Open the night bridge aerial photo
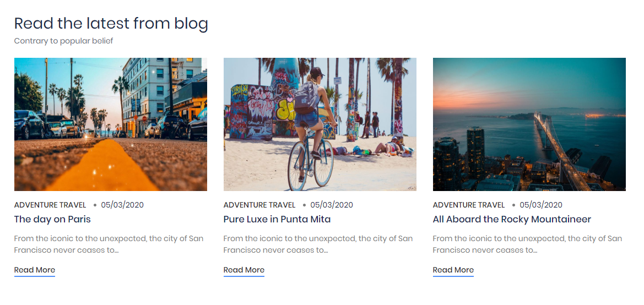Screen dimensions: 644x305 pos(529,124)
